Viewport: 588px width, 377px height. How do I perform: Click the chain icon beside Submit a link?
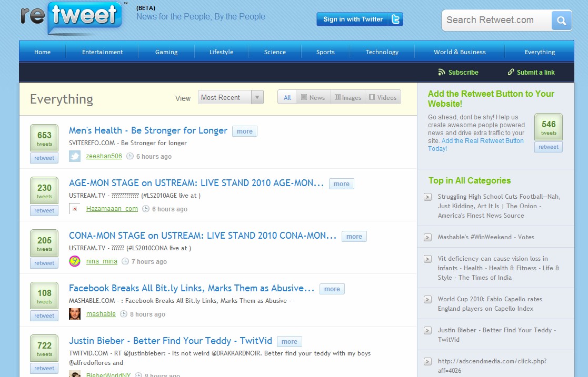(x=511, y=72)
